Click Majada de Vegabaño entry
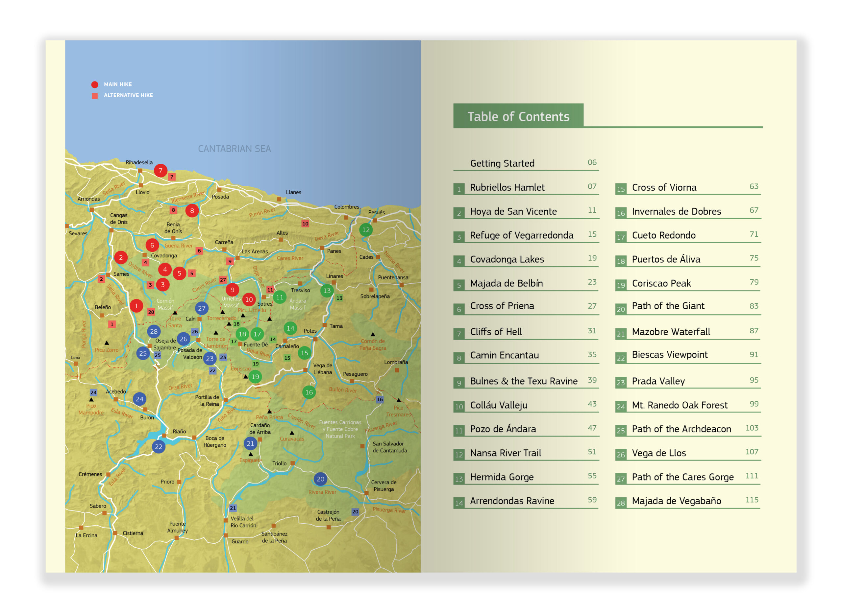 (x=688, y=501)
